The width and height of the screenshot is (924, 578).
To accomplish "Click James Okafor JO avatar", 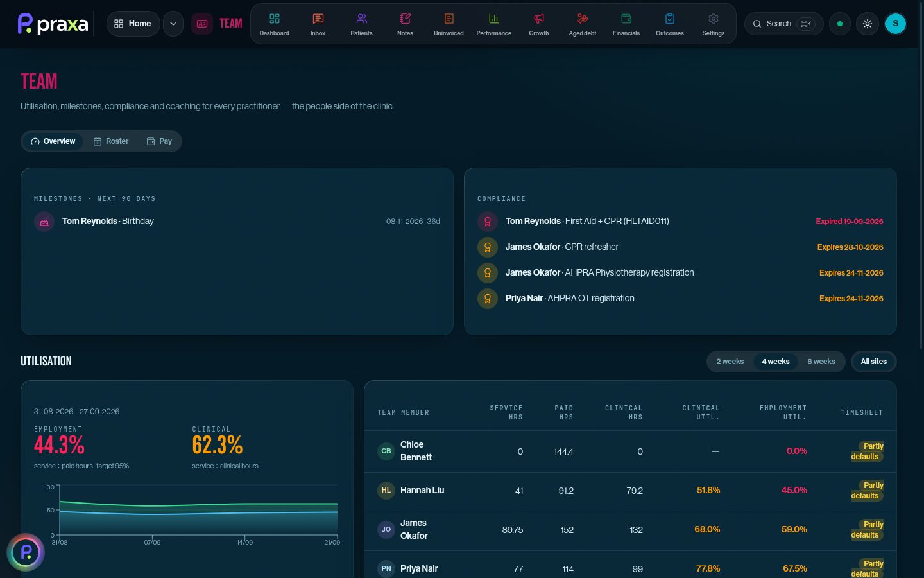I will [386, 530].
